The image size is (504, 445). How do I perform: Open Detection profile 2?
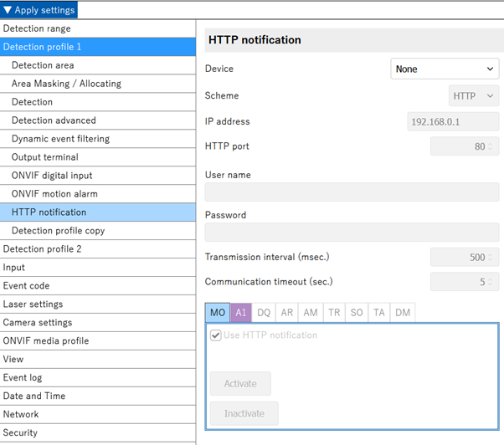(43, 249)
